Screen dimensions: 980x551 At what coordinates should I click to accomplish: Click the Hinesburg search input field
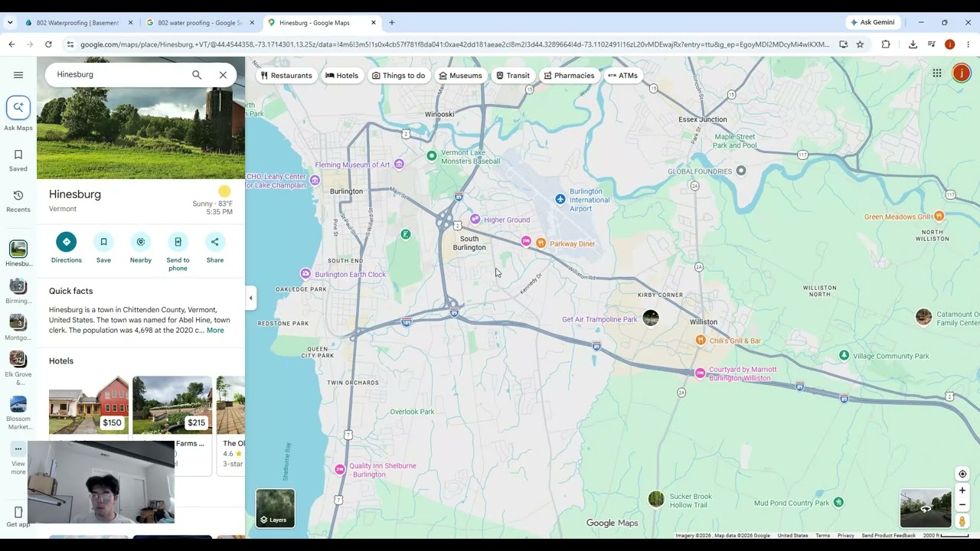pyautogui.click(x=119, y=75)
